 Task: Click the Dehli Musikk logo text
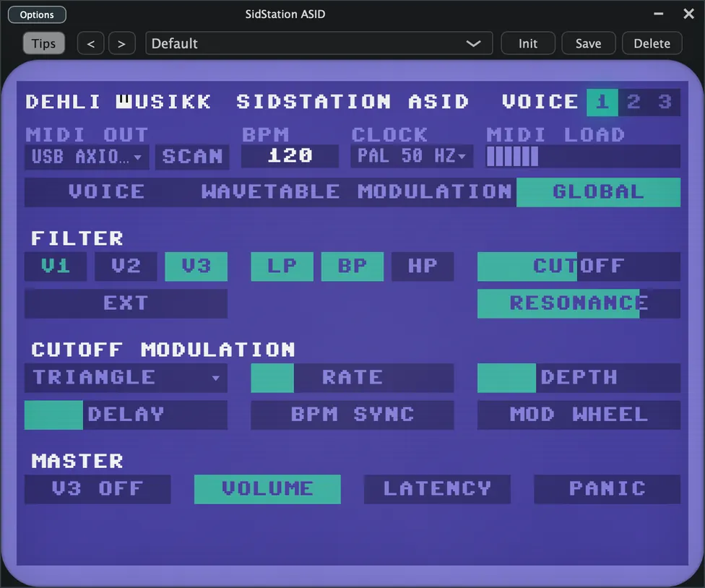coord(118,102)
